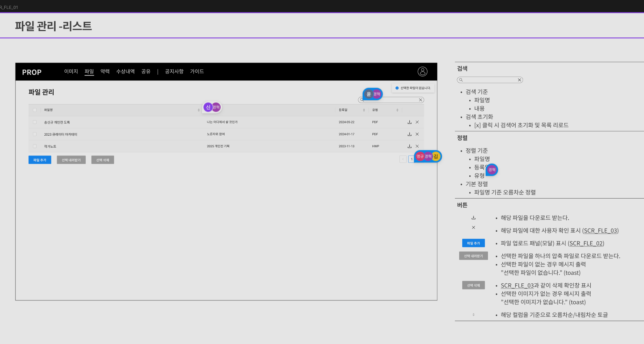
Task: Open the 수상내역 menu in PROP header
Action: click(x=125, y=72)
